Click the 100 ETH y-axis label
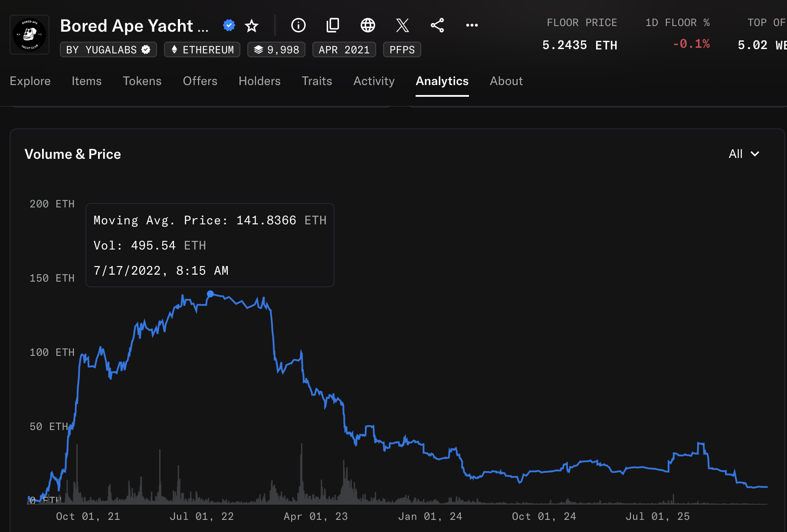 [52, 352]
